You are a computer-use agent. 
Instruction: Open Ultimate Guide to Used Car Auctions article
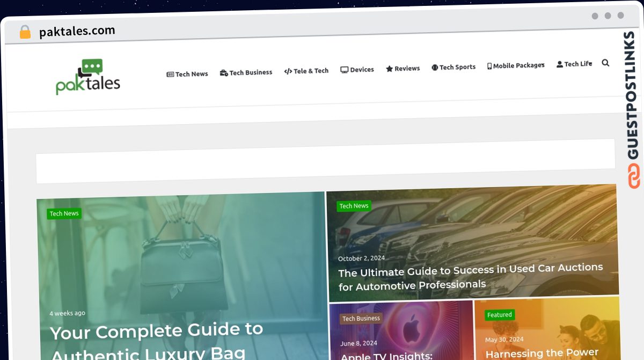[x=471, y=276]
